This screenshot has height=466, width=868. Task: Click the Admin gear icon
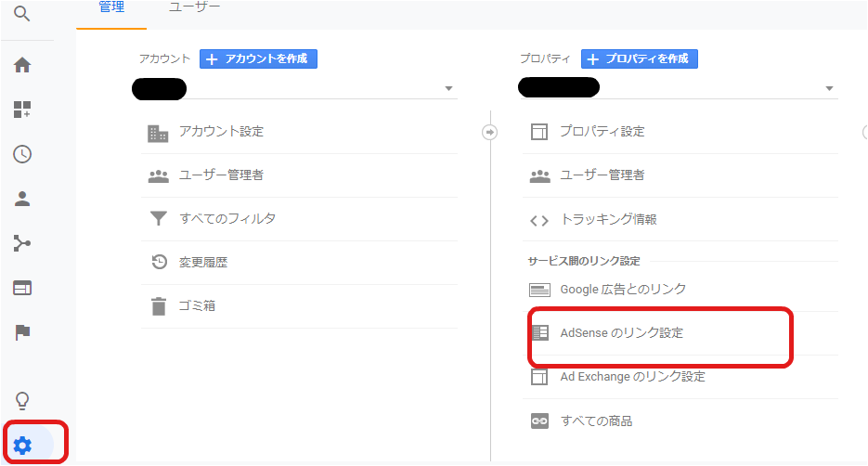pyautogui.click(x=22, y=445)
